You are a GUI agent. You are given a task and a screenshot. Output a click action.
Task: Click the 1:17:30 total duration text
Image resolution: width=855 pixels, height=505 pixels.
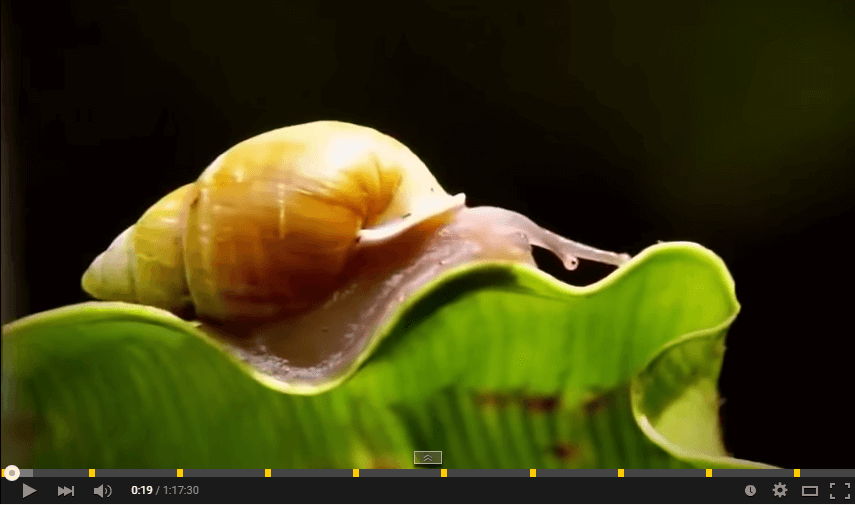pos(180,490)
